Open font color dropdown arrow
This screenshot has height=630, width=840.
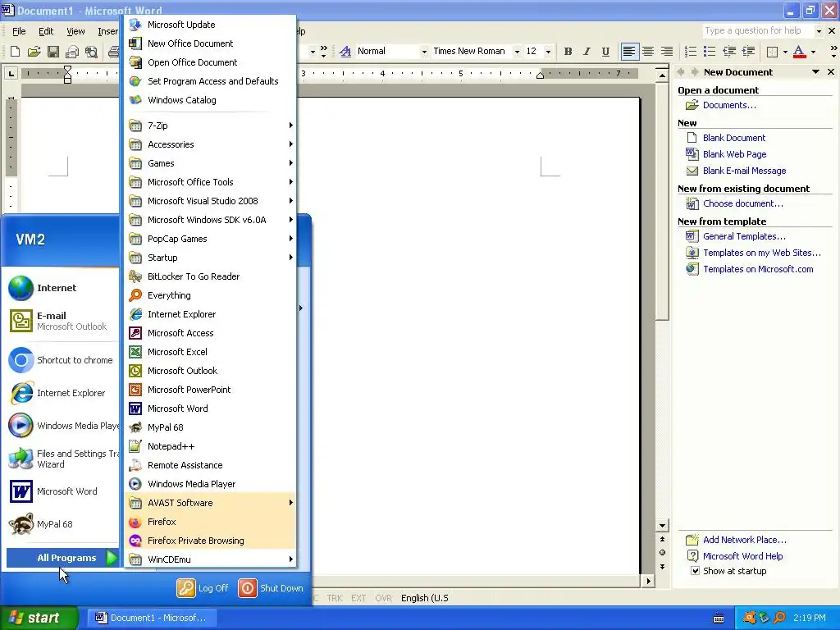(x=813, y=52)
